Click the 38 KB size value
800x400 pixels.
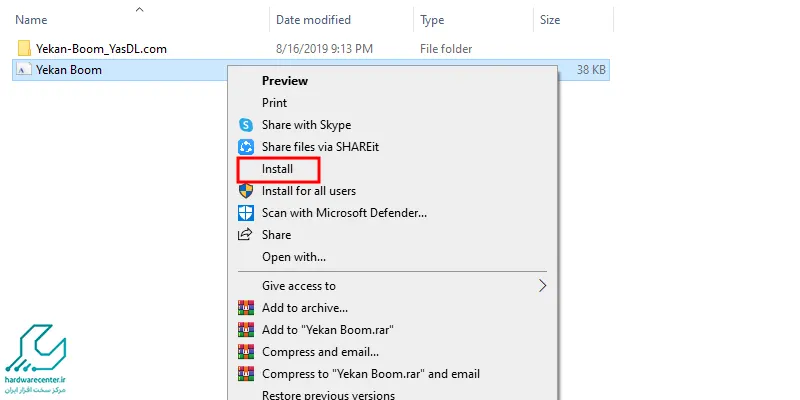[591, 70]
